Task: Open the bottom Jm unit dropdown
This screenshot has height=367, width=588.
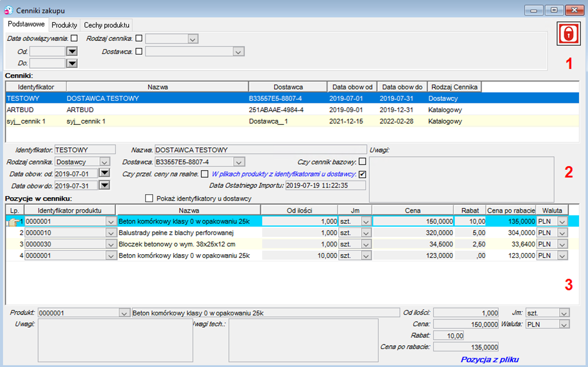Action: pos(564,313)
